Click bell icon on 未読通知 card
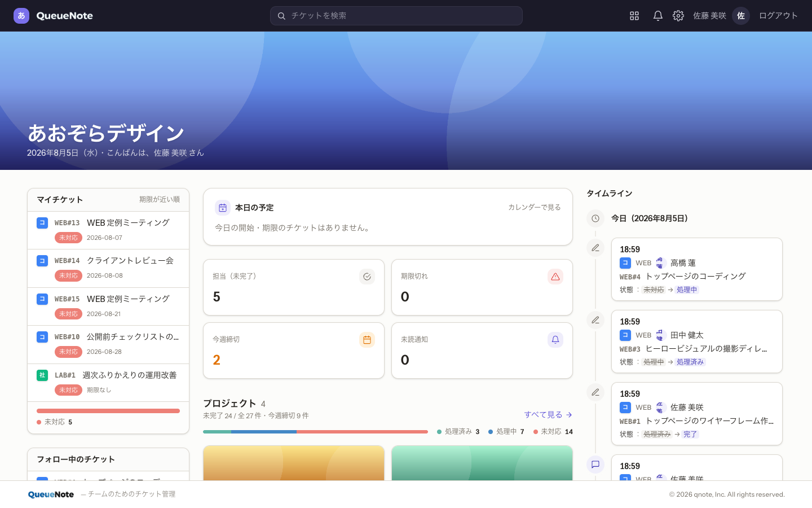Image resolution: width=812 pixels, height=508 pixels. click(x=555, y=340)
